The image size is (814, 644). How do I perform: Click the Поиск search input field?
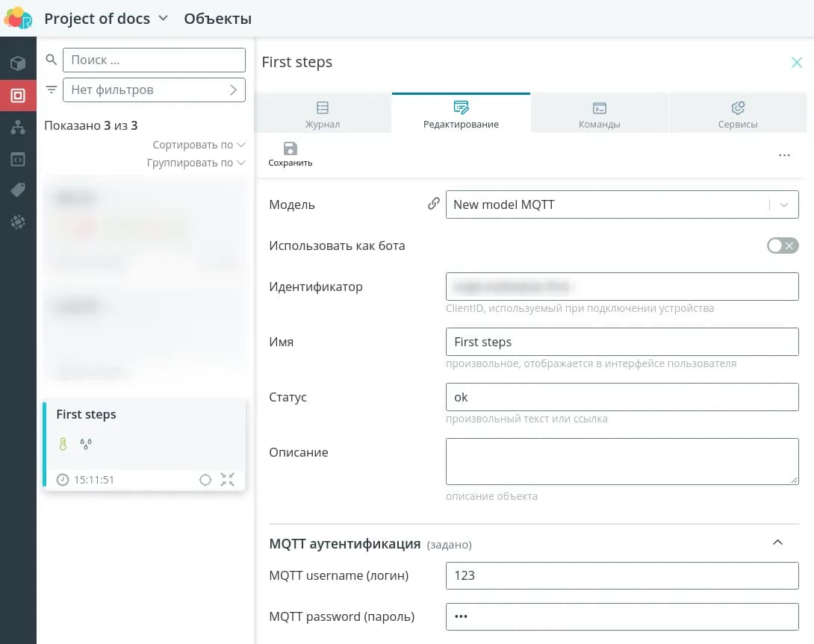pos(154,60)
